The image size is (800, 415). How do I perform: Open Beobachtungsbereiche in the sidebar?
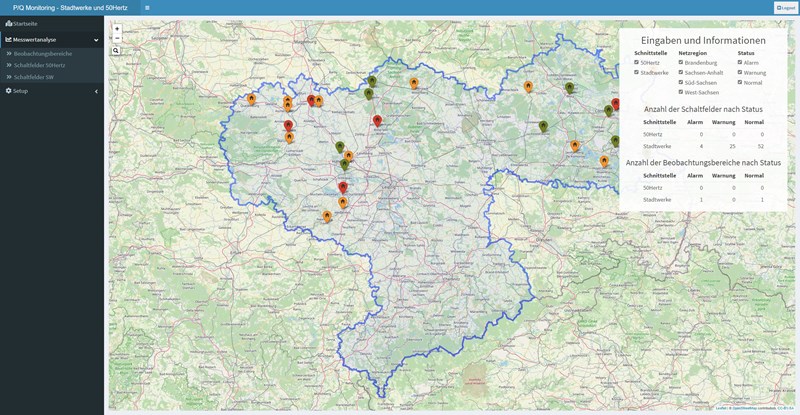(x=42, y=53)
